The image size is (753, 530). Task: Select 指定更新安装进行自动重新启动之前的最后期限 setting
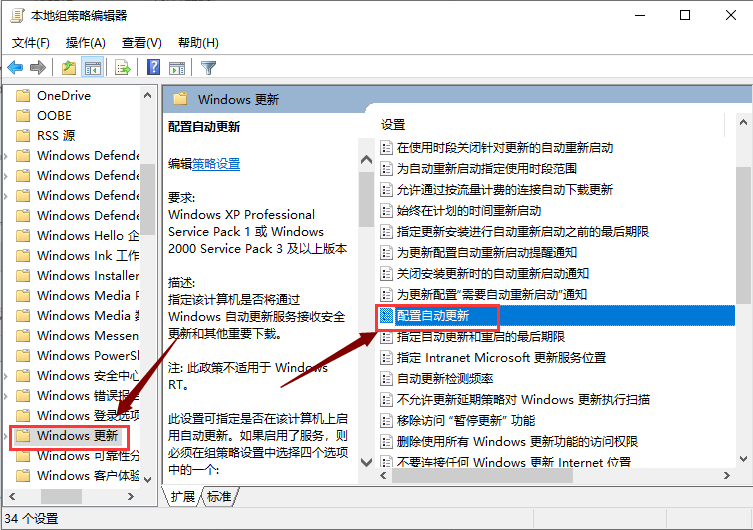(522, 231)
